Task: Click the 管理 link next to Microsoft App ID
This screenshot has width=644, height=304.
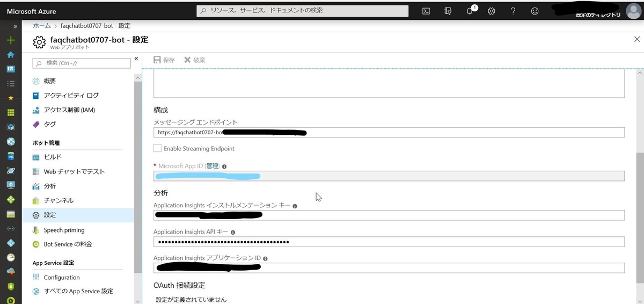Action: (x=213, y=166)
